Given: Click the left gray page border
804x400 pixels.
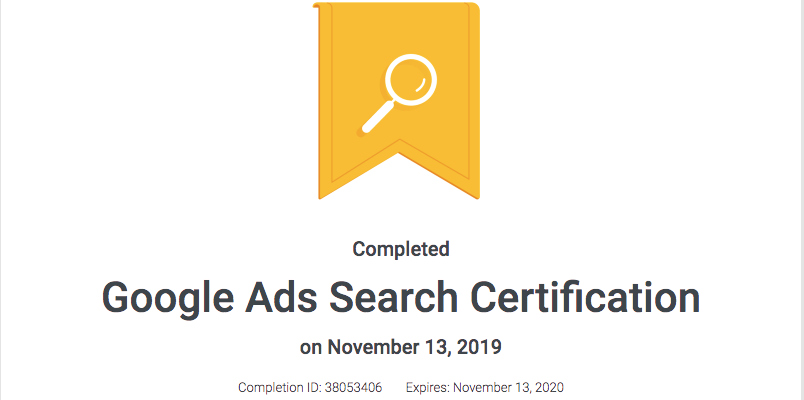Looking at the screenshot, I should pyautogui.click(x=1, y=200).
